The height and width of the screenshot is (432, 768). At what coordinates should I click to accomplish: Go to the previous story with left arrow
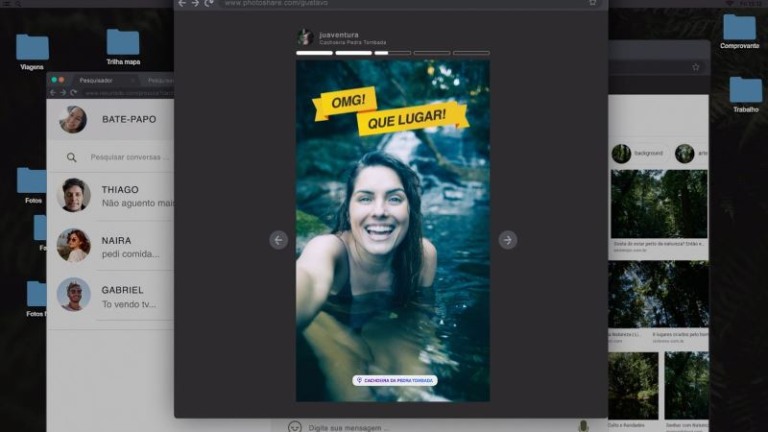(x=278, y=240)
